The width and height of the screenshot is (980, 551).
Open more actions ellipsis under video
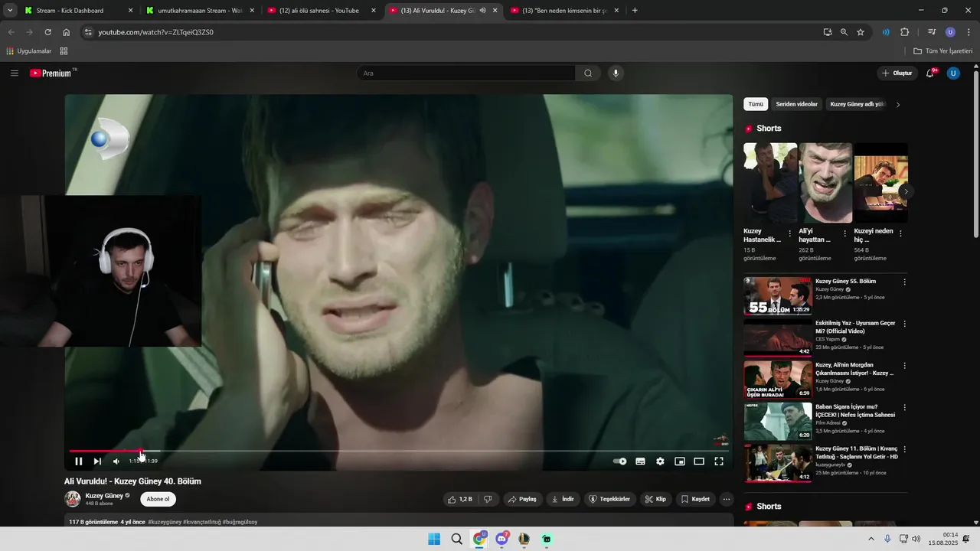727,499
